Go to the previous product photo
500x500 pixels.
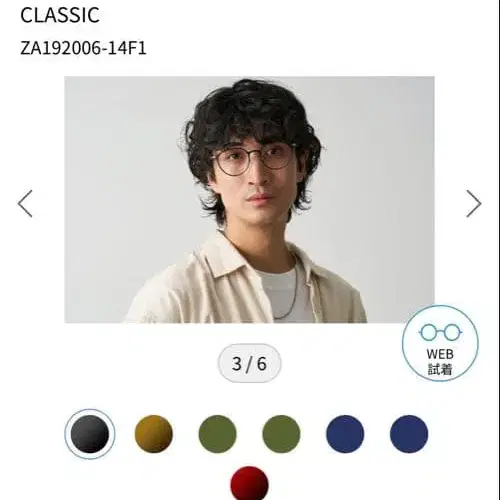25,204
